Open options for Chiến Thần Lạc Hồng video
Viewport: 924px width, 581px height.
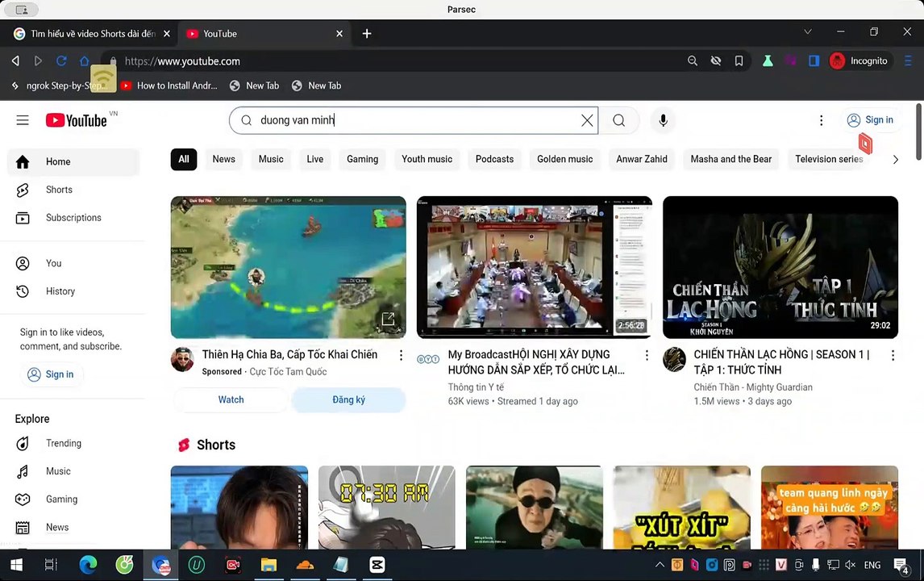click(x=893, y=355)
